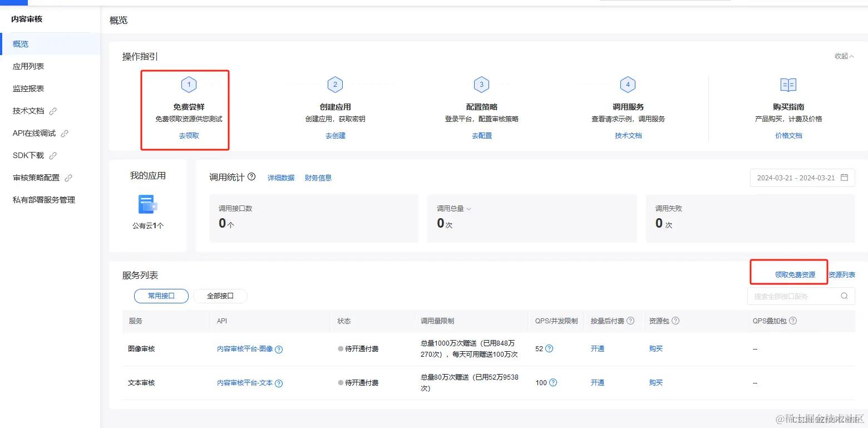
Task: Click the step 3 hexagon above 配置策略
Action: (x=481, y=85)
